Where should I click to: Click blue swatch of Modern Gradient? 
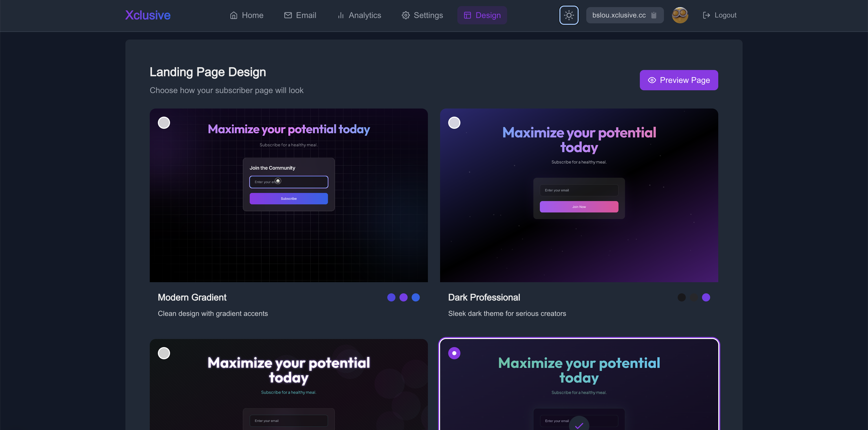tap(416, 297)
